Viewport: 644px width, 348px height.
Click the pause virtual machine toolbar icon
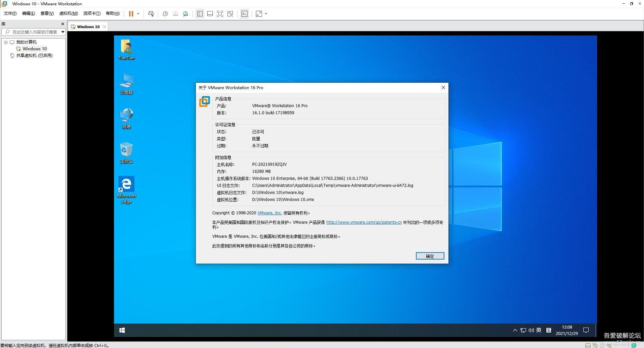click(x=131, y=14)
